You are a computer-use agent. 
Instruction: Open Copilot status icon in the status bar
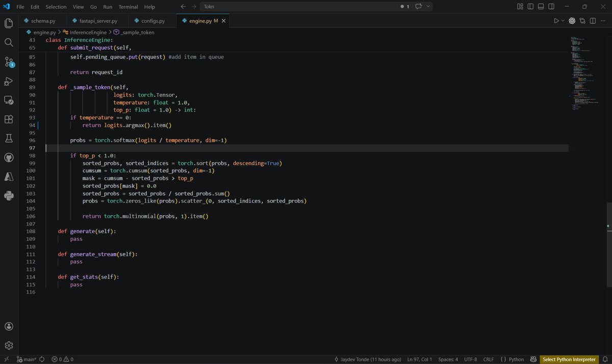click(533, 359)
